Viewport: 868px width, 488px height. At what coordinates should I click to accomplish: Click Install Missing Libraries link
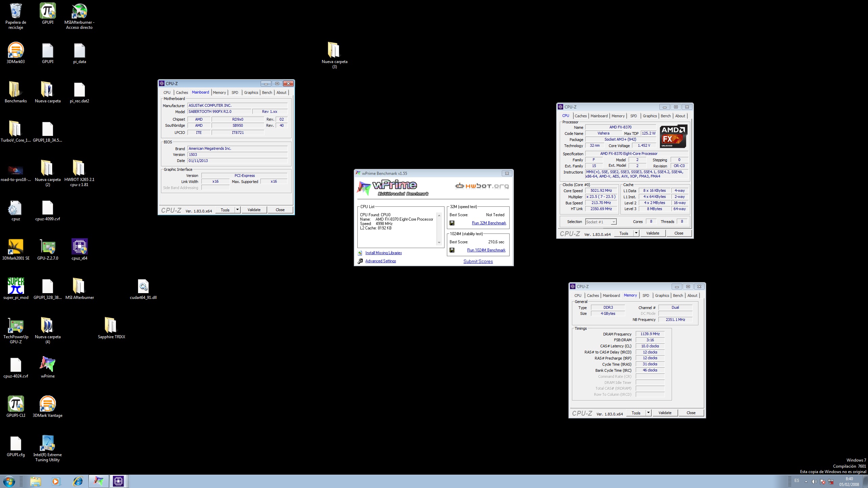point(383,253)
